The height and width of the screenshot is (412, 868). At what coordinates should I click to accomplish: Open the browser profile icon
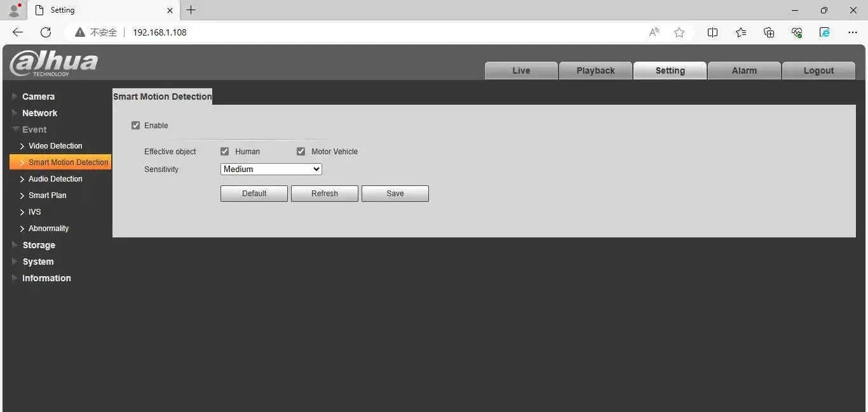click(x=15, y=10)
